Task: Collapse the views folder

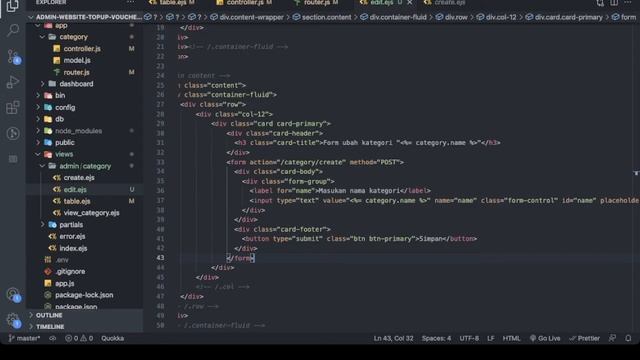Action: point(64,154)
